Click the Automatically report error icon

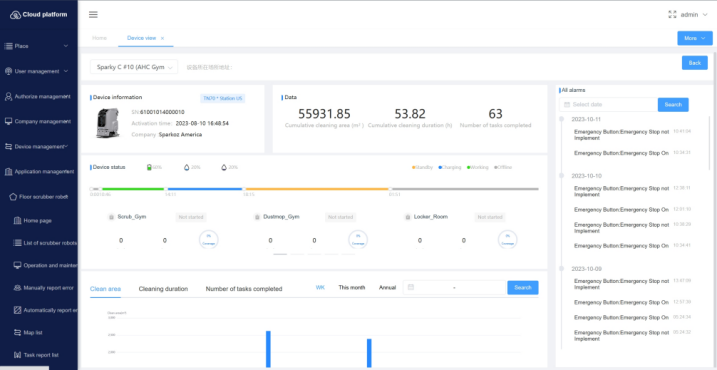coord(17,310)
